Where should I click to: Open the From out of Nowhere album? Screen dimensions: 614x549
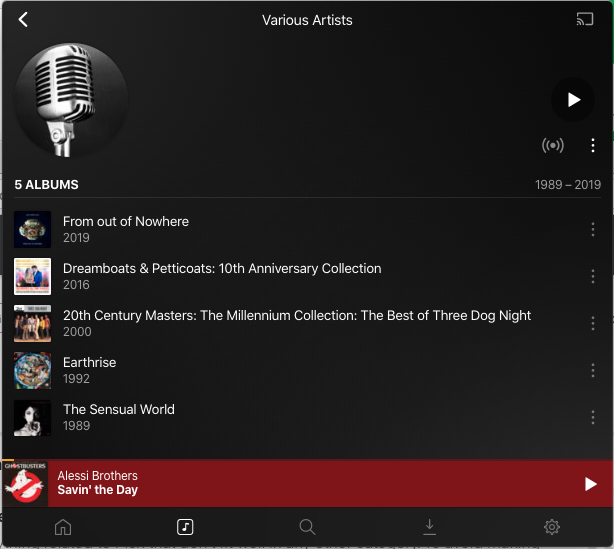click(307, 229)
